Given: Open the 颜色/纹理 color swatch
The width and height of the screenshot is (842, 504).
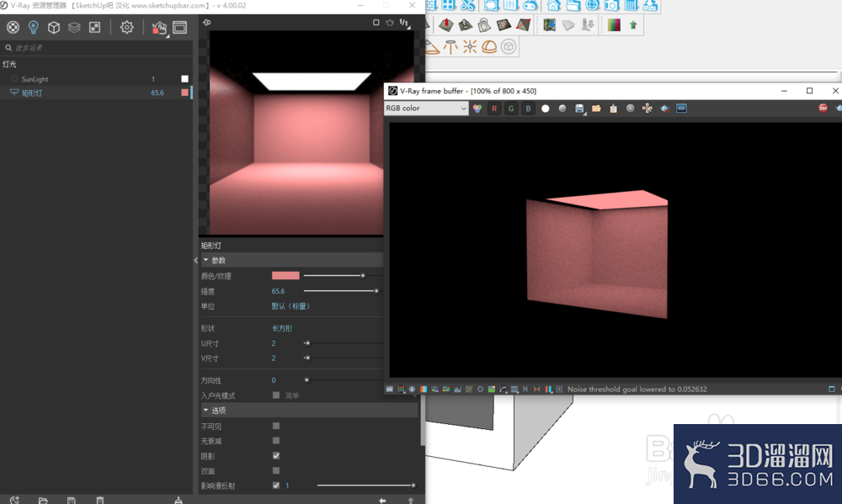Looking at the screenshot, I should [x=285, y=276].
